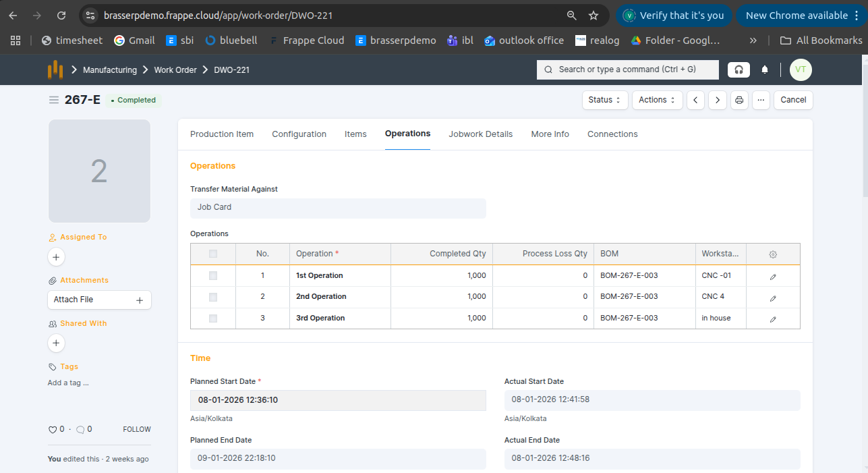Click the Attach File button
Image resolution: width=868 pixels, height=473 pixels.
point(99,300)
